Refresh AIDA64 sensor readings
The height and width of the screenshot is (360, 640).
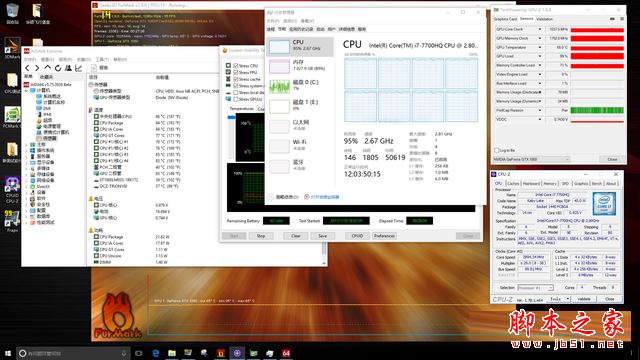tap(58, 68)
